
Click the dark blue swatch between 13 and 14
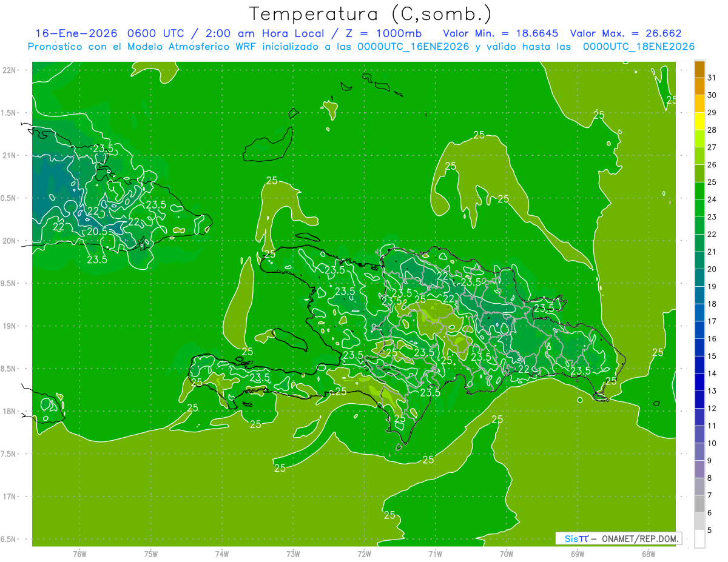700,382
